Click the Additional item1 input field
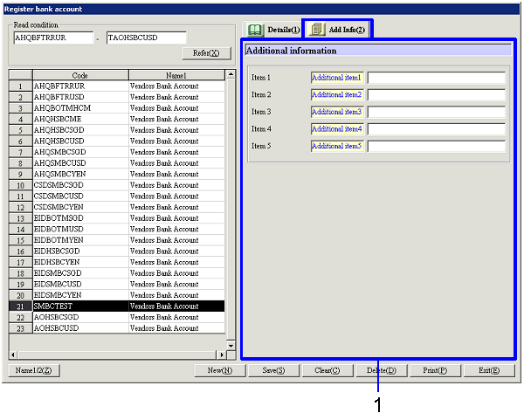 click(436, 78)
